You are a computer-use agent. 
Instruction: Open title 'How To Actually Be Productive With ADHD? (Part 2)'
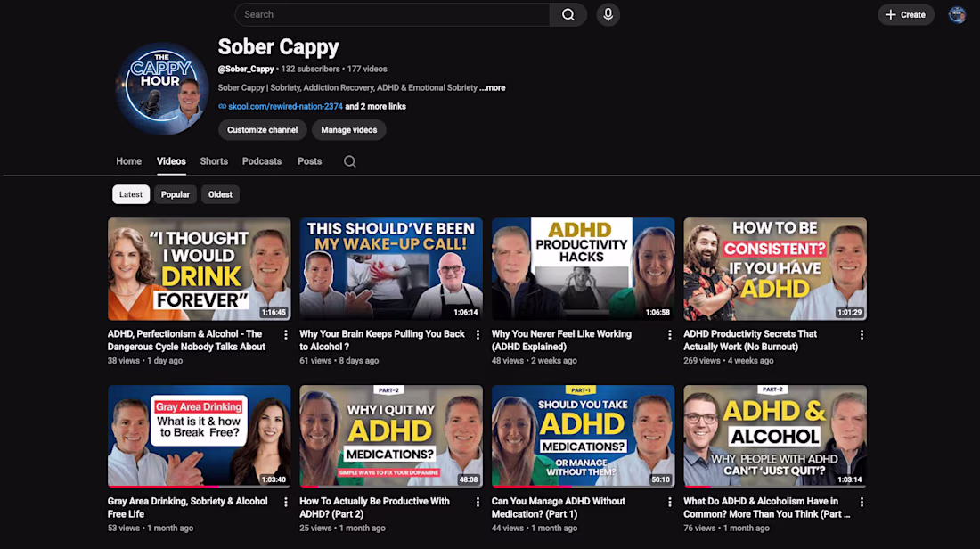(374, 507)
